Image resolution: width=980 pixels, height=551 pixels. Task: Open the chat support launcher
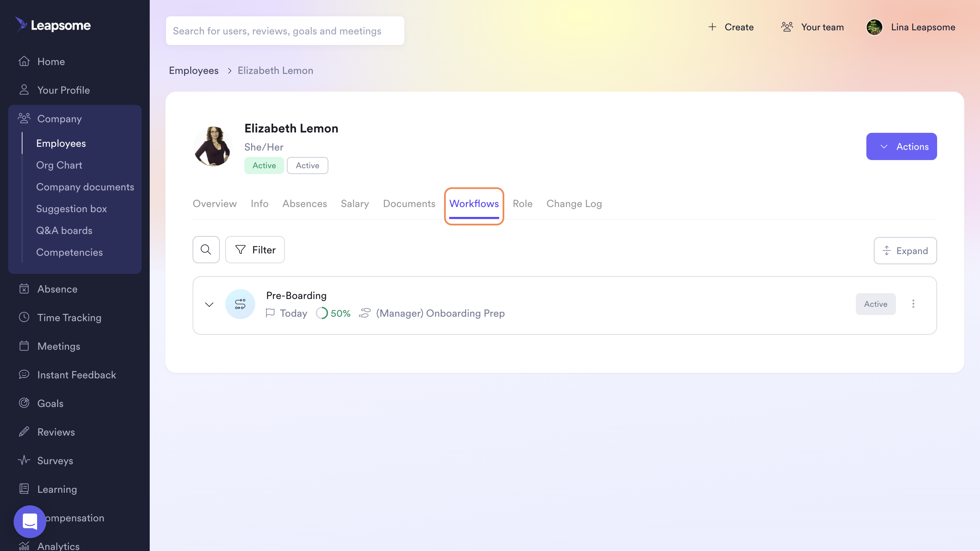tap(30, 521)
